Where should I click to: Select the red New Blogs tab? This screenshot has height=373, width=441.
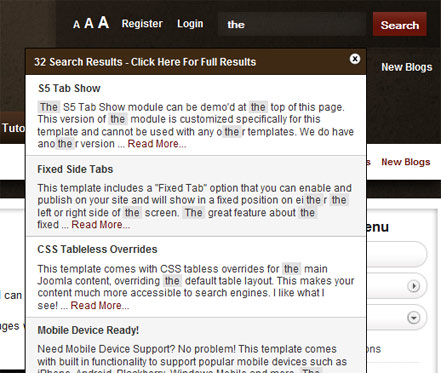tap(406, 162)
